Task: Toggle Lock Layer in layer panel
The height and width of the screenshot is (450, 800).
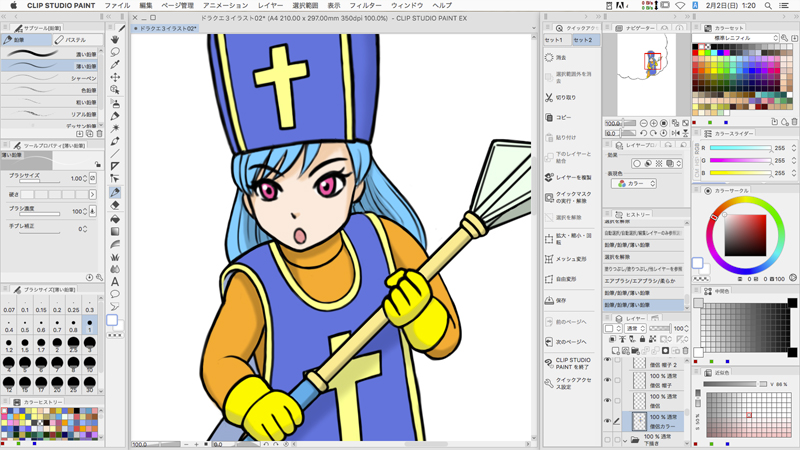Action: tap(642, 339)
